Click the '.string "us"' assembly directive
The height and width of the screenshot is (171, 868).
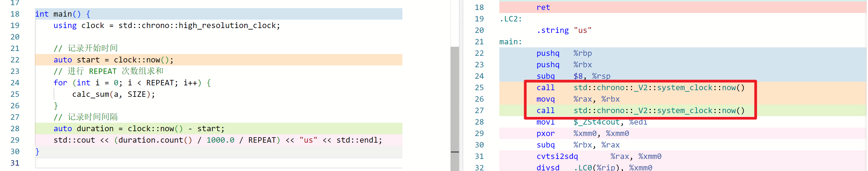coord(564,30)
